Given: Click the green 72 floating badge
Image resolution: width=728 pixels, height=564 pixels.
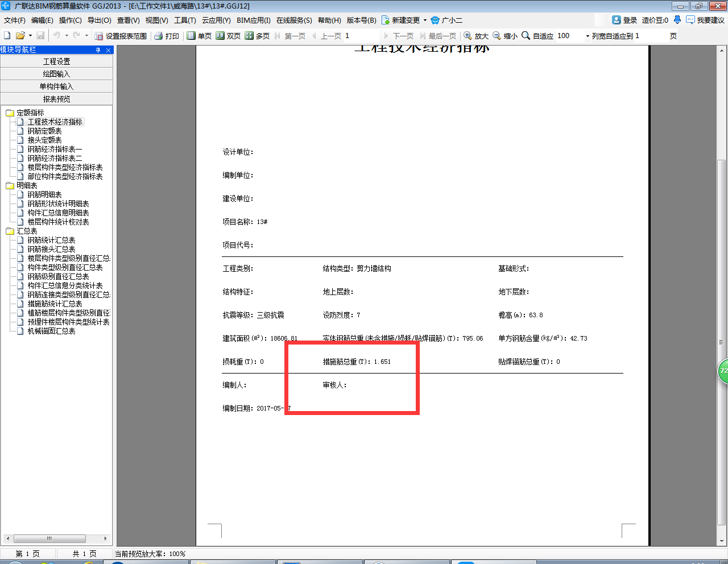Looking at the screenshot, I should pyautogui.click(x=723, y=371).
